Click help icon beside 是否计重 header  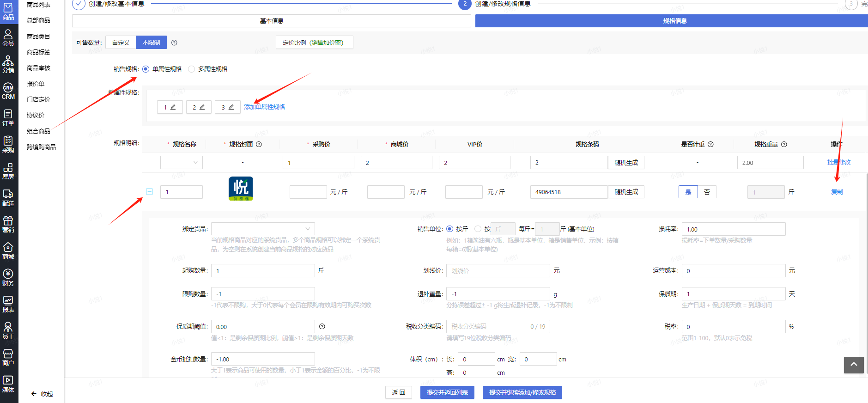[711, 144]
